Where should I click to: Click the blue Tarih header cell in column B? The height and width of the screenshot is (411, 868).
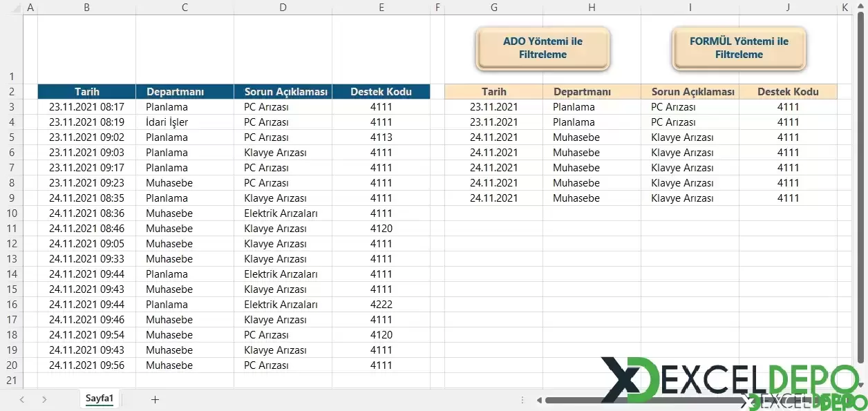click(x=86, y=91)
